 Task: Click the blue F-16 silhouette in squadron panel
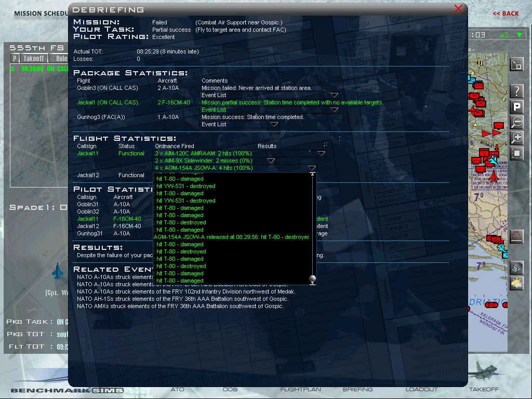coord(58,271)
